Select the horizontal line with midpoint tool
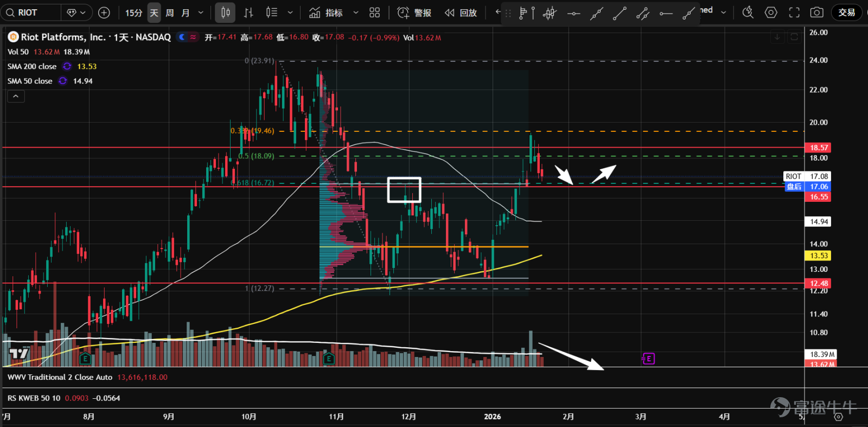Viewport: 868px width, 427px height. point(573,13)
